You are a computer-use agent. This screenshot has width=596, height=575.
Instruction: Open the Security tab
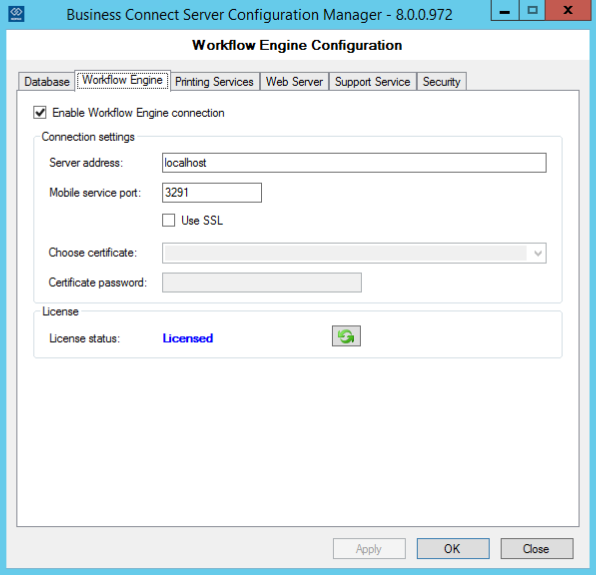pyautogui.click(x=442, y=82)
